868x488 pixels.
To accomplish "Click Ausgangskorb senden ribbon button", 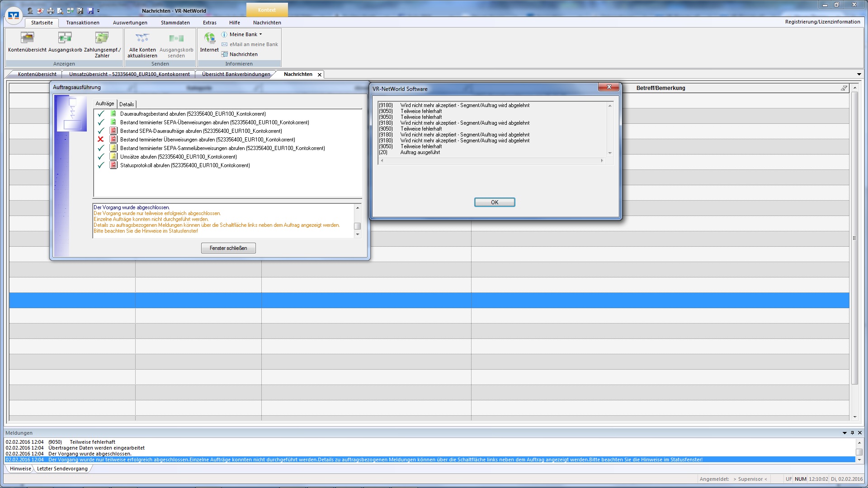I will pyautogui.click(x=176, y=45).
